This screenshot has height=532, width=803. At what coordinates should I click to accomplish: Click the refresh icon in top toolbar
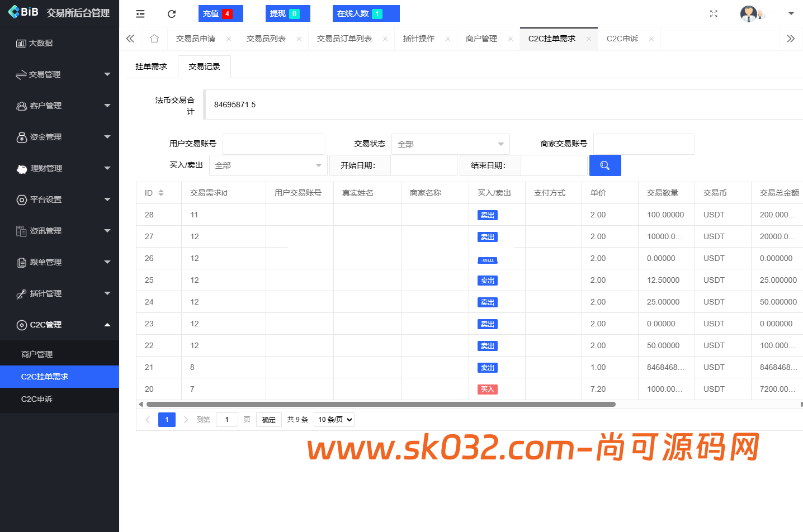[x=172, y=13]
